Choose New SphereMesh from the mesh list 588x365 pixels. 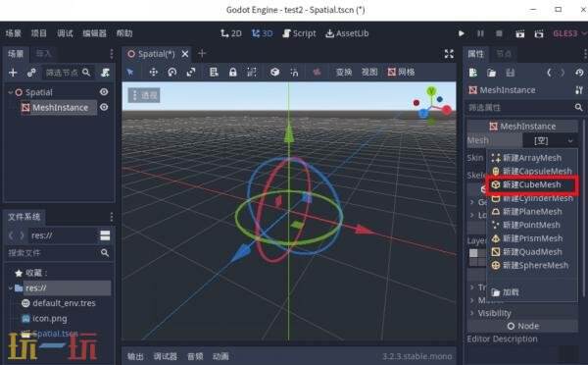click(x=532, y=266)
